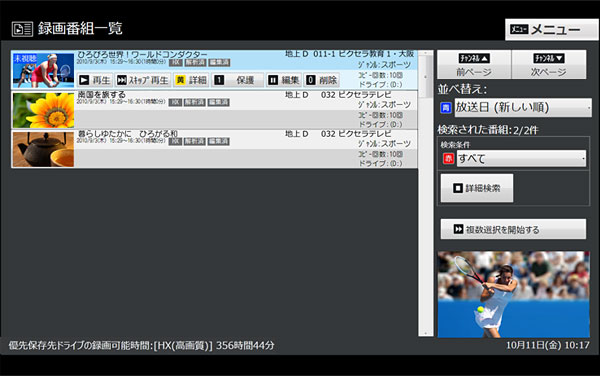Select 暮らしゆたかに ひろがる和 recording title

(x=128, y=133)
